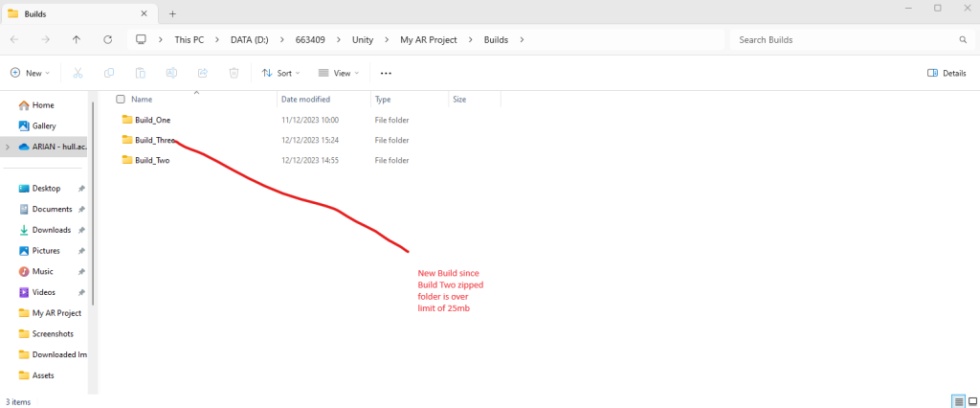Sort by Date modified column header
Viewport: 980px width, 408px height.
(305, 99)
